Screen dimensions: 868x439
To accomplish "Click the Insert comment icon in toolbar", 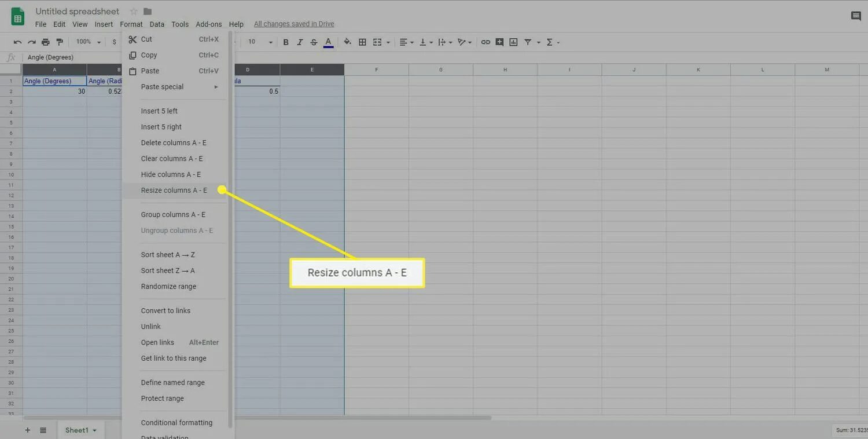I will pyautogui.click(x=499, y=42).
